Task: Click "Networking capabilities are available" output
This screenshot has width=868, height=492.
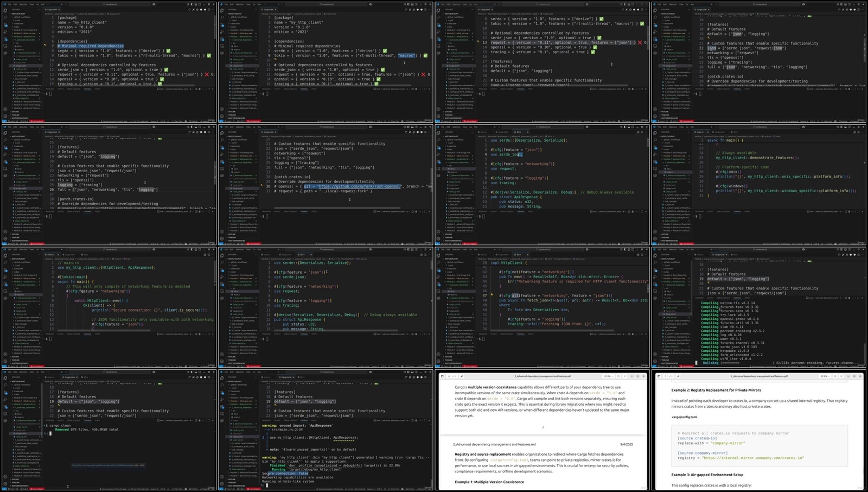Action: (x=298, y=477)
